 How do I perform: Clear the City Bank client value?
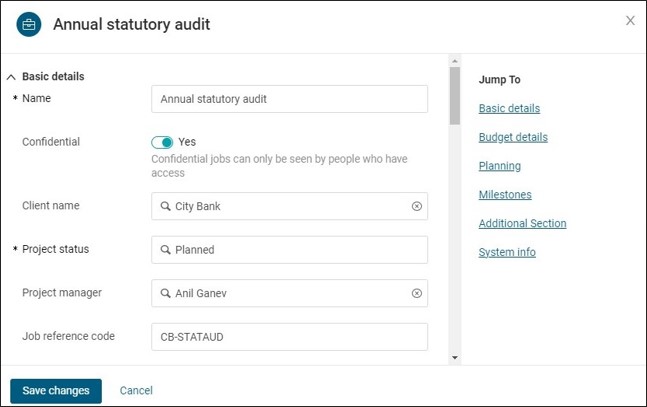[x=417, y=206]
